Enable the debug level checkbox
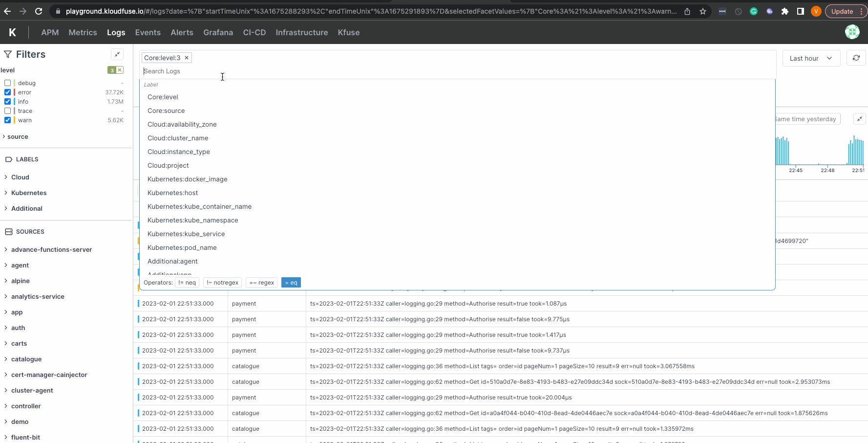868x443 pixels. 8,83
